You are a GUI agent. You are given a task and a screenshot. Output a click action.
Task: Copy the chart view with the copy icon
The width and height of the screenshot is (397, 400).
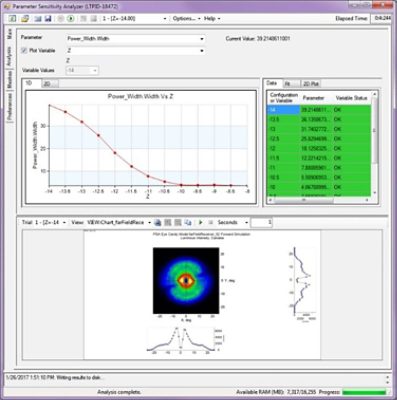pos(188,222)
